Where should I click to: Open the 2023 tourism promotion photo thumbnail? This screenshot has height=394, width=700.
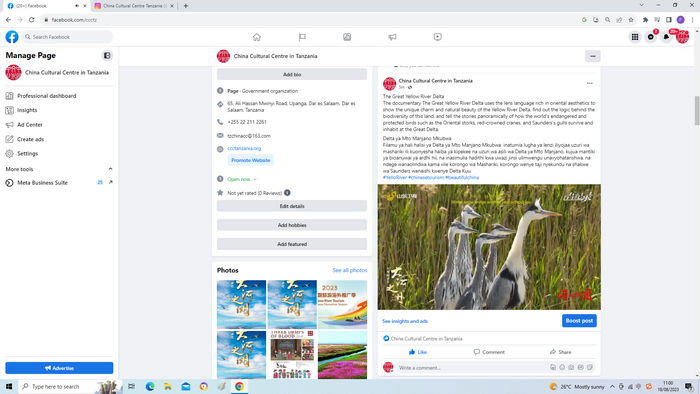point(342,304)
